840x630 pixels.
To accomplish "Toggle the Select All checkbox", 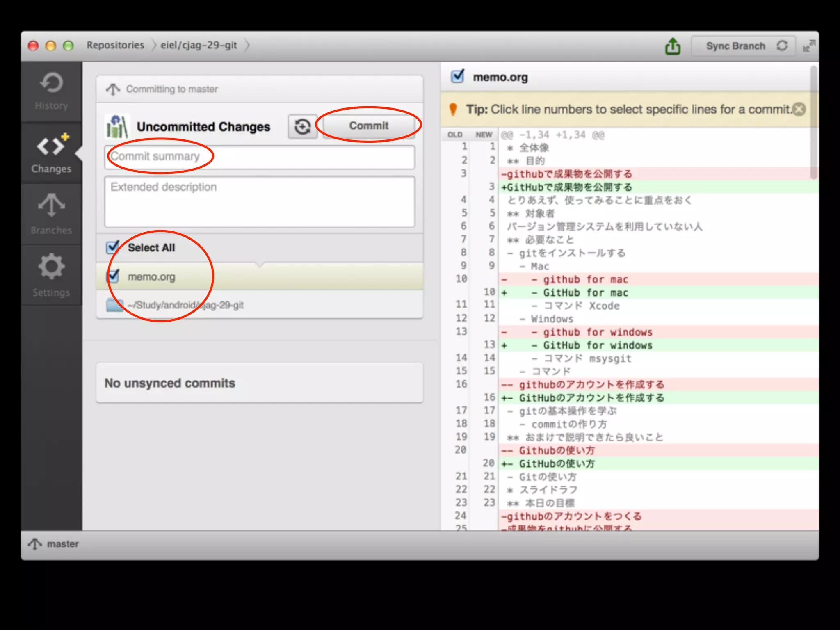I will (x=113, y=247).
